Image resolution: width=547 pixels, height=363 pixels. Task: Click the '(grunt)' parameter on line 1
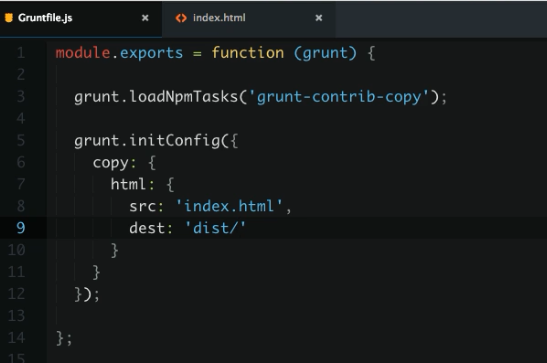pos(325,53)
